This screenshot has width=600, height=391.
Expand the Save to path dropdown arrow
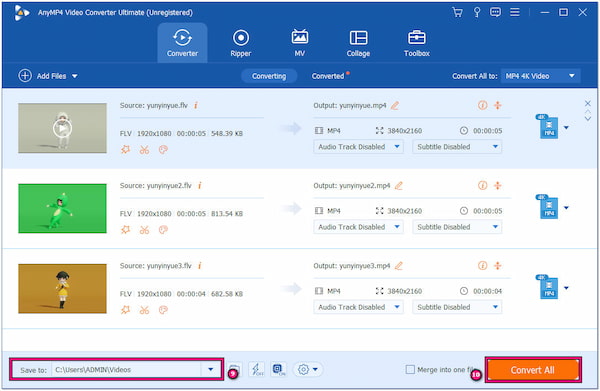(210, 370)
